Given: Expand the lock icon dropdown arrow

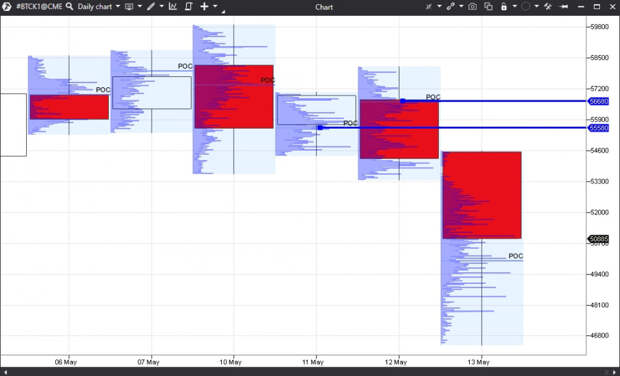Looking at the screenshot, I should pos(514,7).
